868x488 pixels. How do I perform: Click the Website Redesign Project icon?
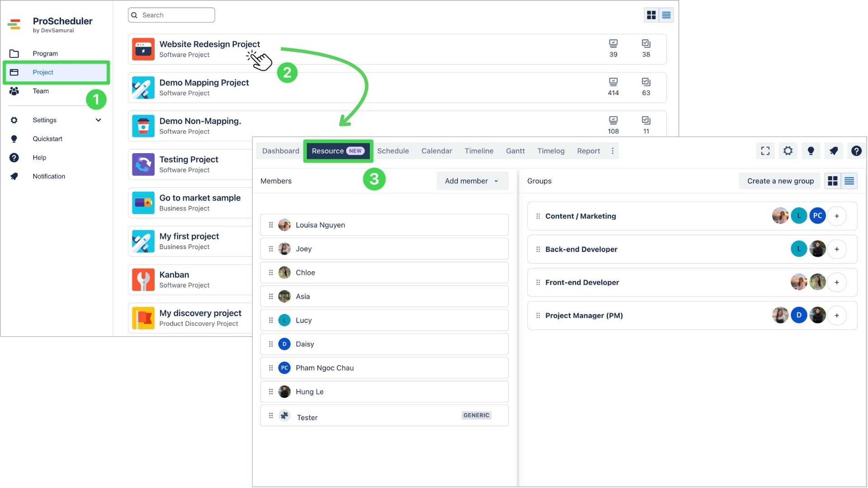tap(143, 49)
